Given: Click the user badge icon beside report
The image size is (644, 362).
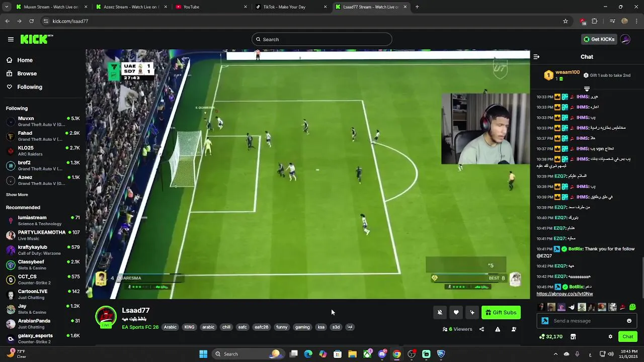Looking at the screenshot, I should [514, 329].
